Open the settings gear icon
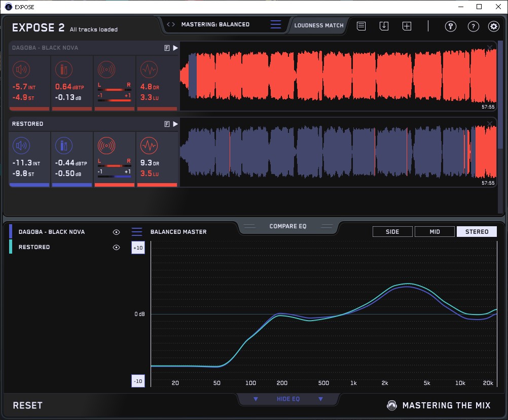 pyautogui.click(x=494, y=26)
